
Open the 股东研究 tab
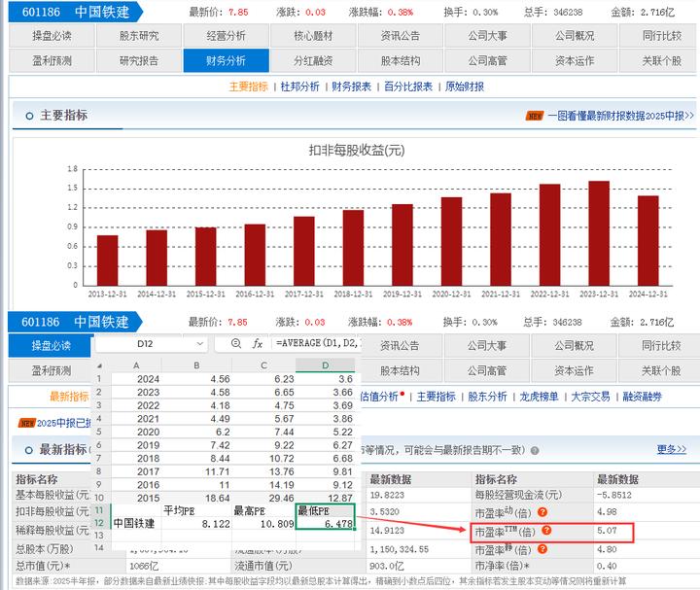coord(139,36)
